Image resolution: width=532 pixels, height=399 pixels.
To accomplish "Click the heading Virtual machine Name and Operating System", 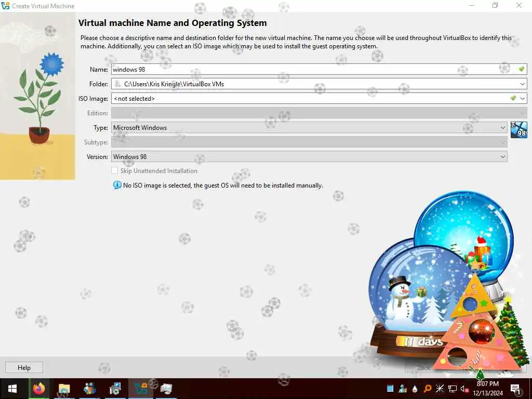I will (x=172, y=23).
